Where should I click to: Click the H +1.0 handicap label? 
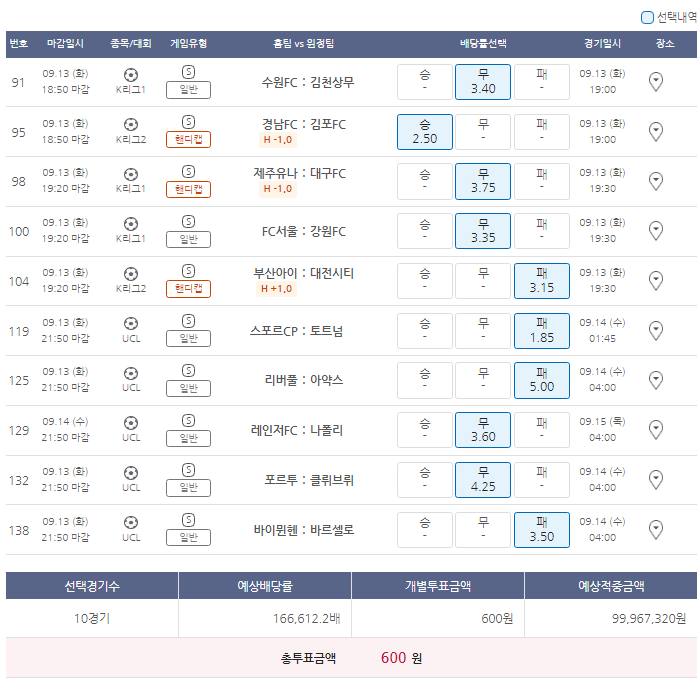277,289
